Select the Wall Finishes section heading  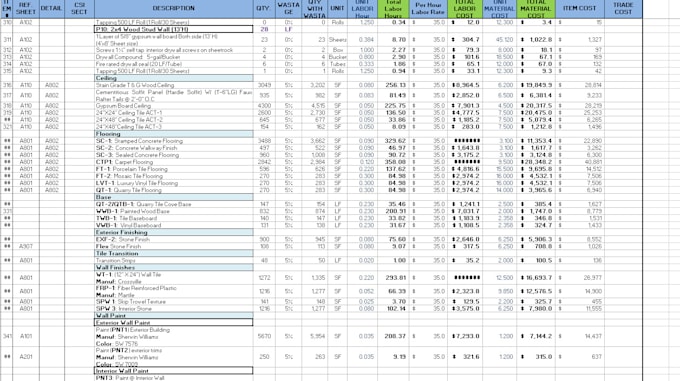click(x=173, y=267)
